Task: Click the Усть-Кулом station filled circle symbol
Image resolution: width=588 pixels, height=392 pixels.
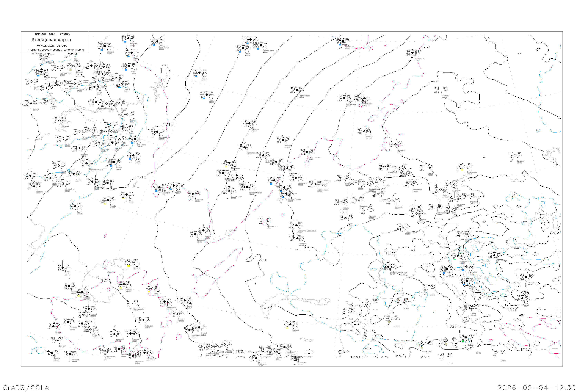Action: coord(157,42)
